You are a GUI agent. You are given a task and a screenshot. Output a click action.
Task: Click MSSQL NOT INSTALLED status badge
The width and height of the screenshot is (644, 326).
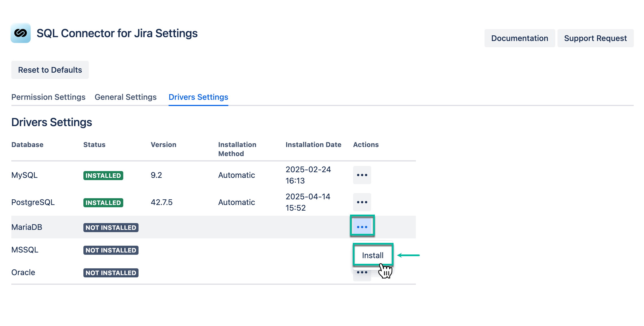[x=111, y=250]
